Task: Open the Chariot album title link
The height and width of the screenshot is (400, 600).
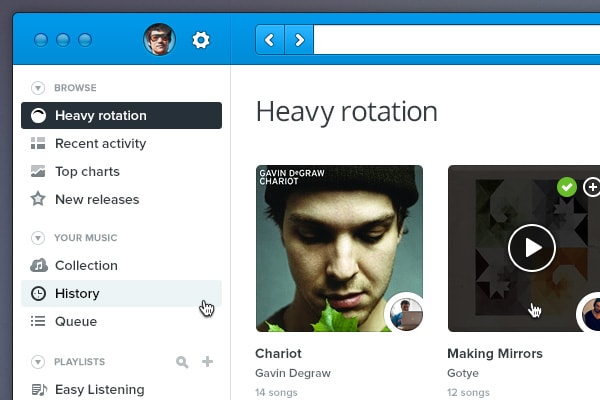Action: [278, 353]
